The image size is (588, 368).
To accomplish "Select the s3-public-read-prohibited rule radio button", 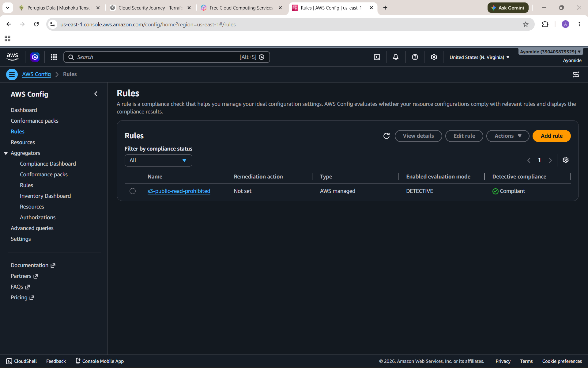I will [133, 191].
